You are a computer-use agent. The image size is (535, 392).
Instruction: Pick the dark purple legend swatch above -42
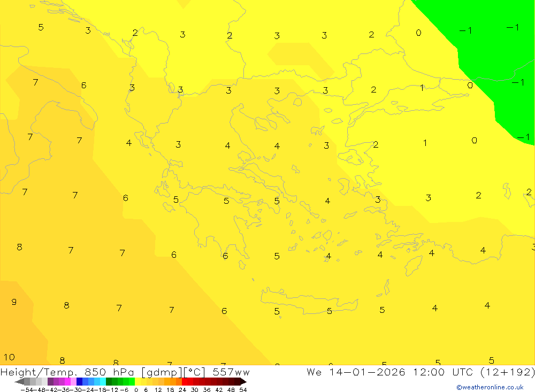click(x=50, y=382)
